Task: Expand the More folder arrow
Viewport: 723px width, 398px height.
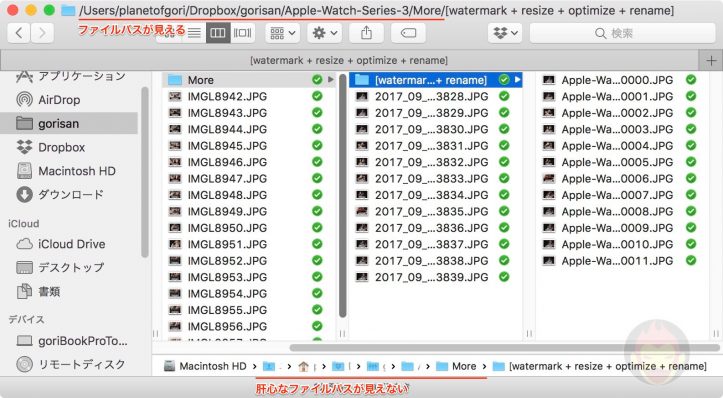Action: point(330,80)
